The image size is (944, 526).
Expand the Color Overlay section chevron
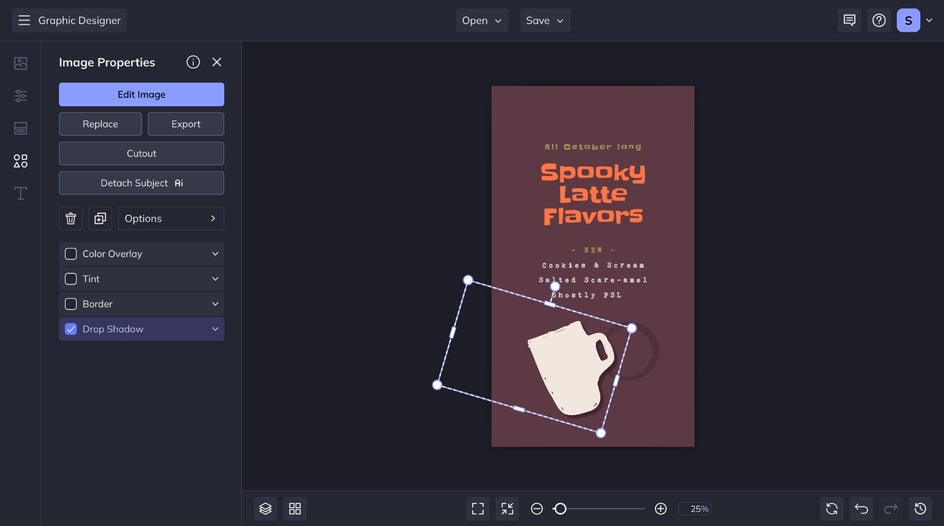[215, 254]
